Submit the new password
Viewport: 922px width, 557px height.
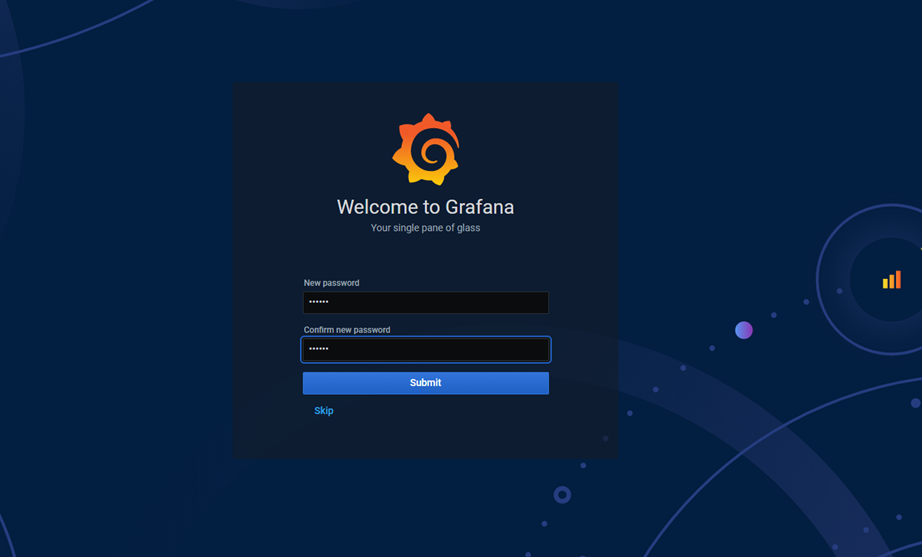pyautogui.click(x=426, y=383)
